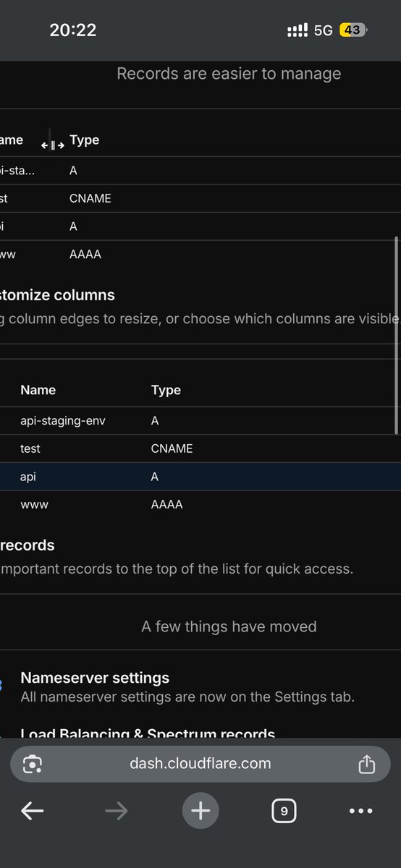The image size is (401, 868).
Task: Click the Type column header in upper table
Action: coord(84,140)
